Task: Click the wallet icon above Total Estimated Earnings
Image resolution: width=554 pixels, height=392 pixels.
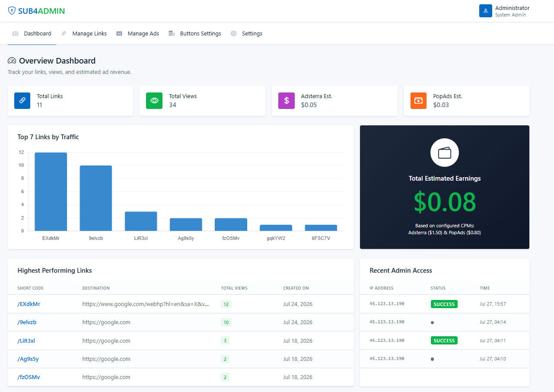Action: 445,153
